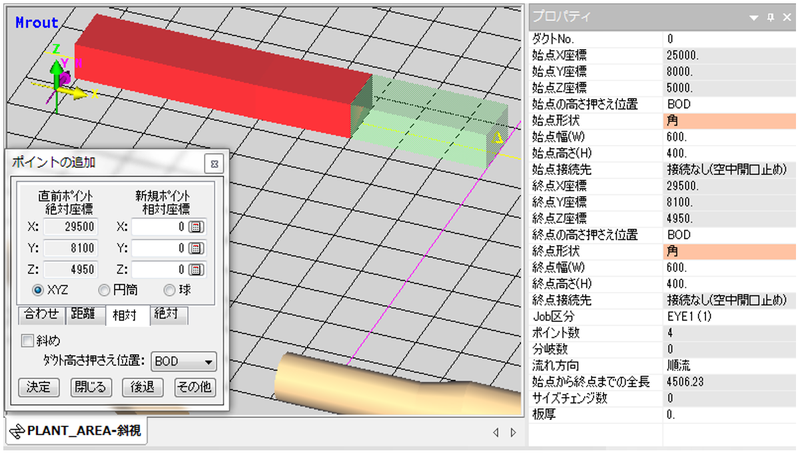Click the orange 始点形状 value cell
Viewport: 800px width, 453px height.
click(x=730, y=119)
